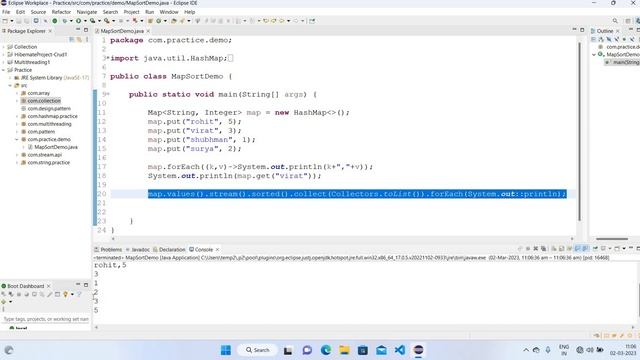Viewport: 640px width, 360px height.
Task: Toggle Pin Console button
Action: click(596, 249)
